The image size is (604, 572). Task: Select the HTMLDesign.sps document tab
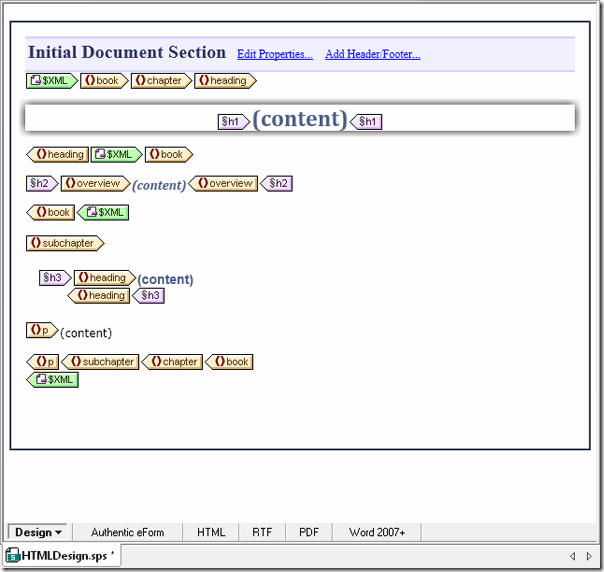coord(62,555)
